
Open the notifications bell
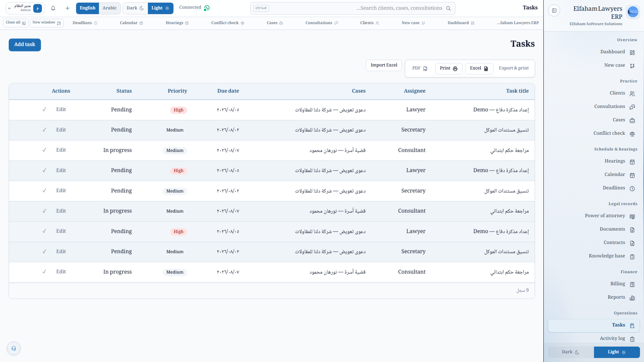53,8
